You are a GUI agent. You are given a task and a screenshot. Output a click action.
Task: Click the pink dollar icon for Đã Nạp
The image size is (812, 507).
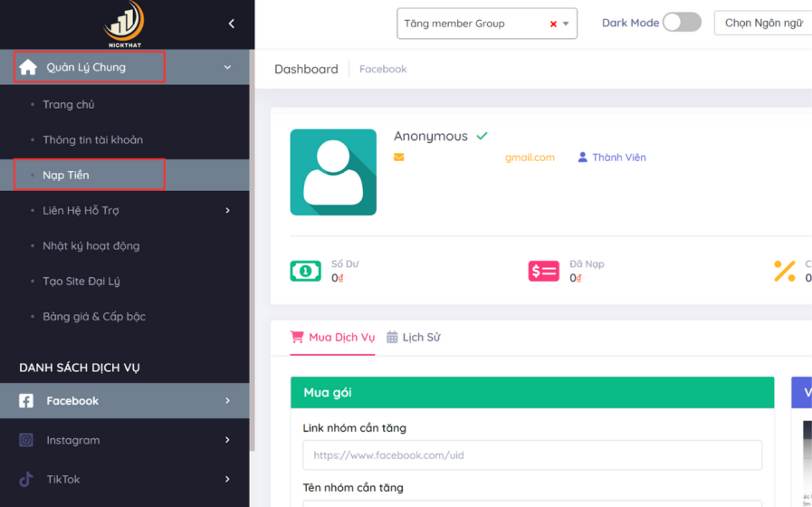click(x=544, y=271)
